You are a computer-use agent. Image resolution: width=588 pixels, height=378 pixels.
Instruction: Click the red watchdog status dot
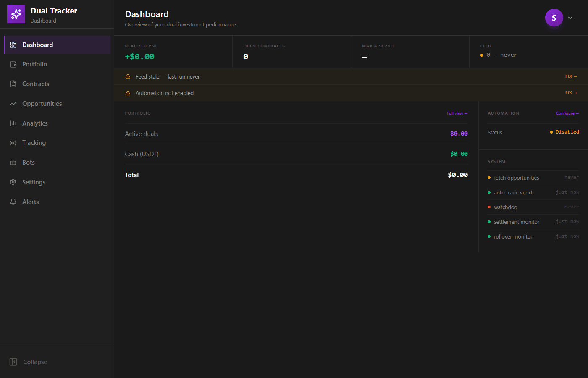489,207
